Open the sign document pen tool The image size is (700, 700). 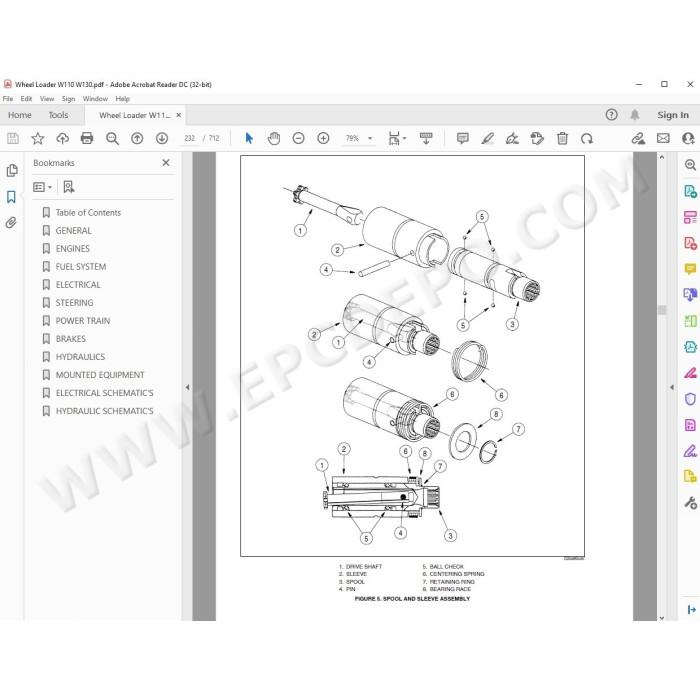click(x=512, y=138)
